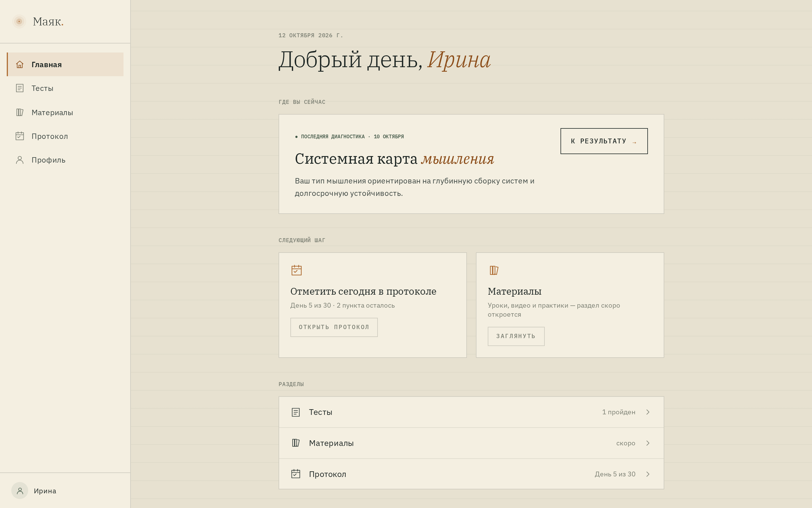Click the calendar icon beside sidebar Протокол
This screenshot has height=508, width=812.
coord(20,136)
